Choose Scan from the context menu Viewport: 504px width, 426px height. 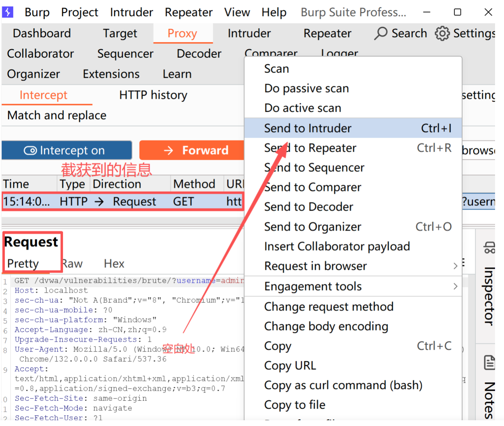[x=353, y=69]
